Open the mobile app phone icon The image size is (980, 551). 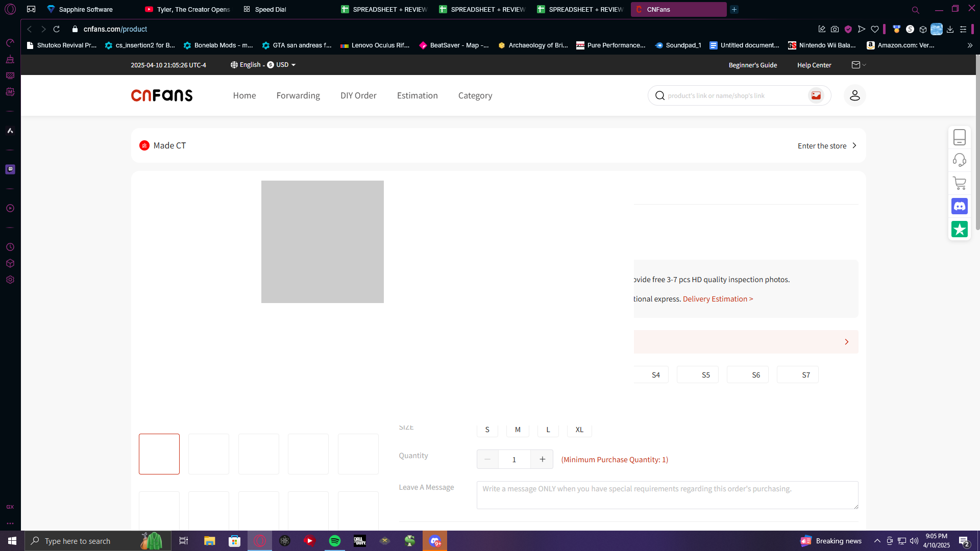(960, 137)
